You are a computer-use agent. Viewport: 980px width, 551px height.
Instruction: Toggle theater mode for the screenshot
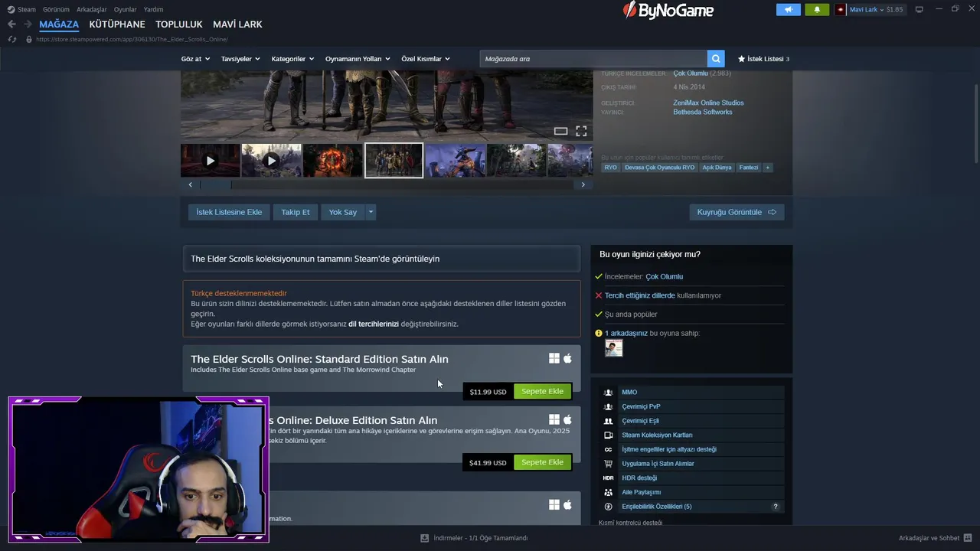(560, 131)
